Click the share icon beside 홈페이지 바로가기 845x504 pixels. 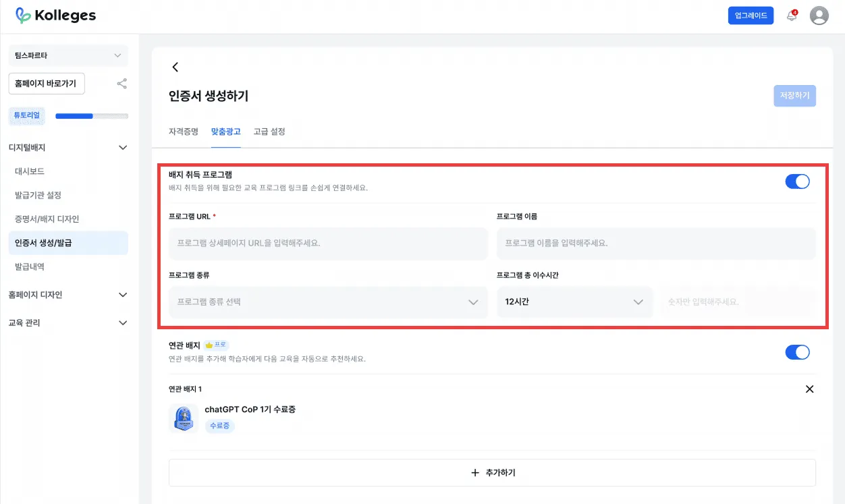(121, 84)
